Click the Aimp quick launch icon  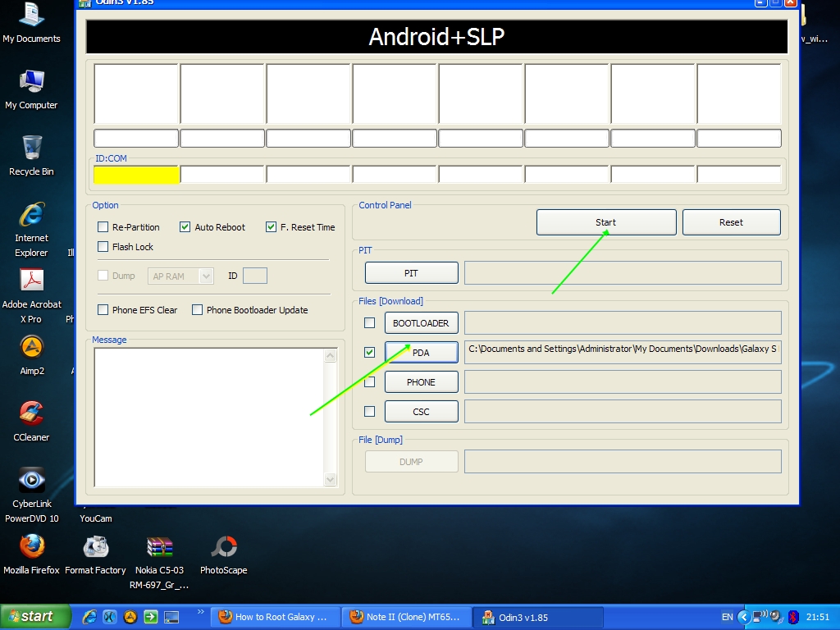coord(130,617)
